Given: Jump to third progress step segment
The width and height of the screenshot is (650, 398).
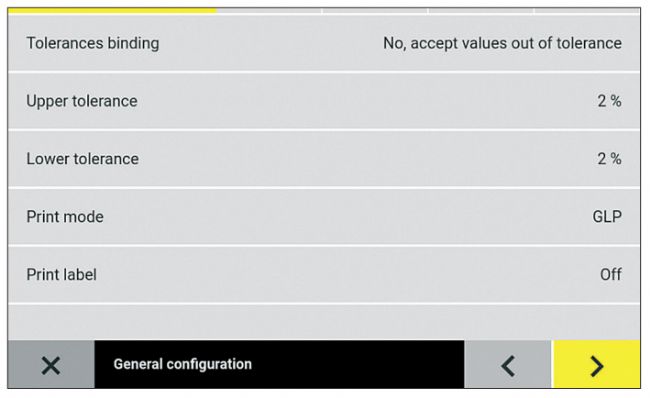Looking at the screenshot, I should tap(376, 11).
